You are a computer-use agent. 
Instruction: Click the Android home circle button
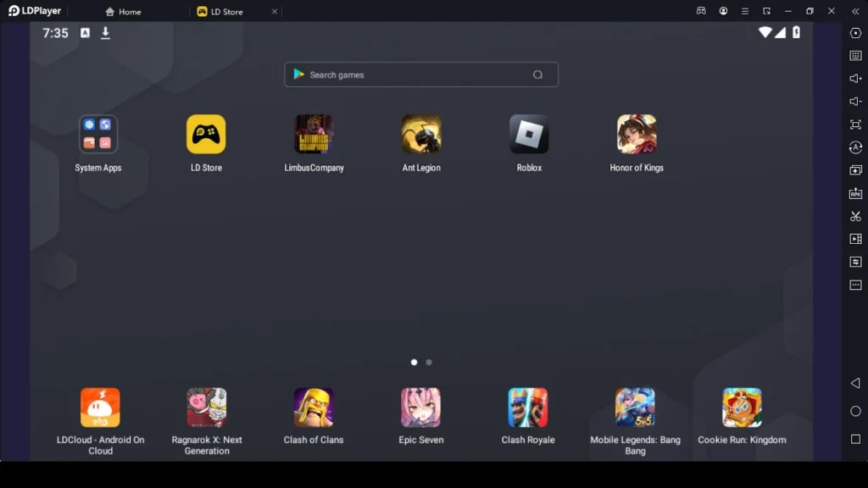[855, 411]
